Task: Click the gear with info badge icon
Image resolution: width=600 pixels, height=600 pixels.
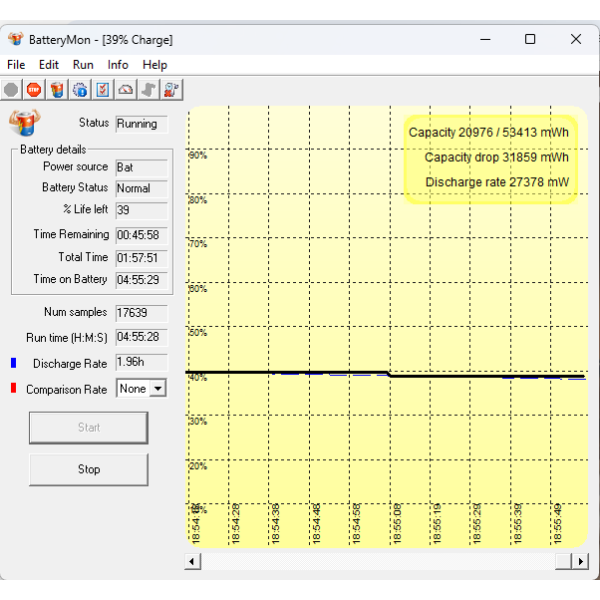Action: [x=80, y=90]
